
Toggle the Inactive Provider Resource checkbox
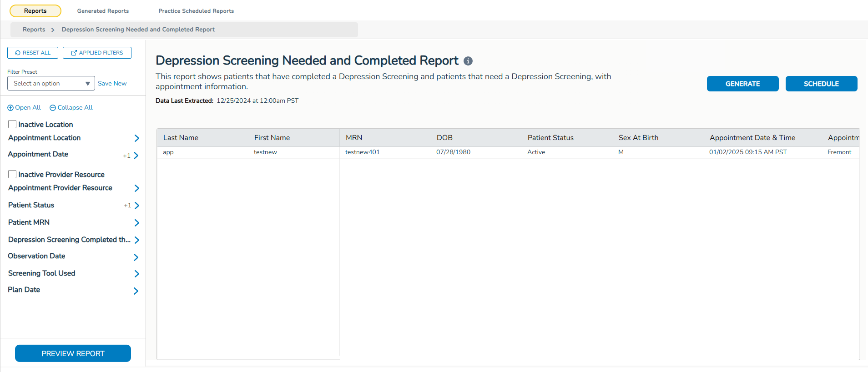click(12, 174)
